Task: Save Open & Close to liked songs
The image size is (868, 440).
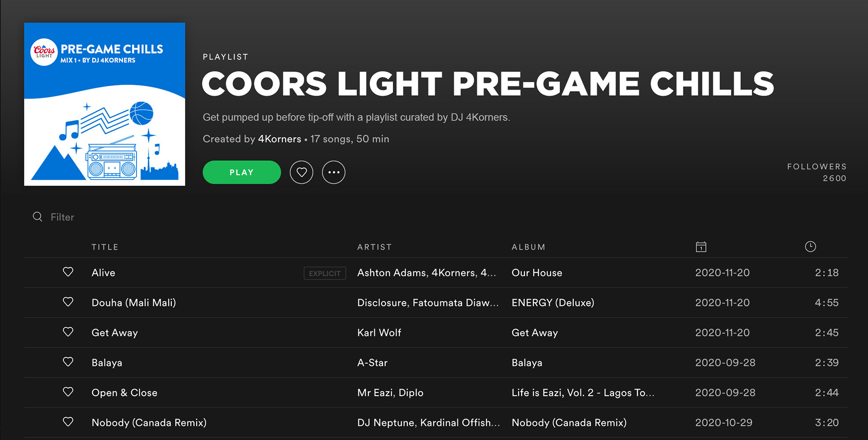Action: click(x=68, y=392)
